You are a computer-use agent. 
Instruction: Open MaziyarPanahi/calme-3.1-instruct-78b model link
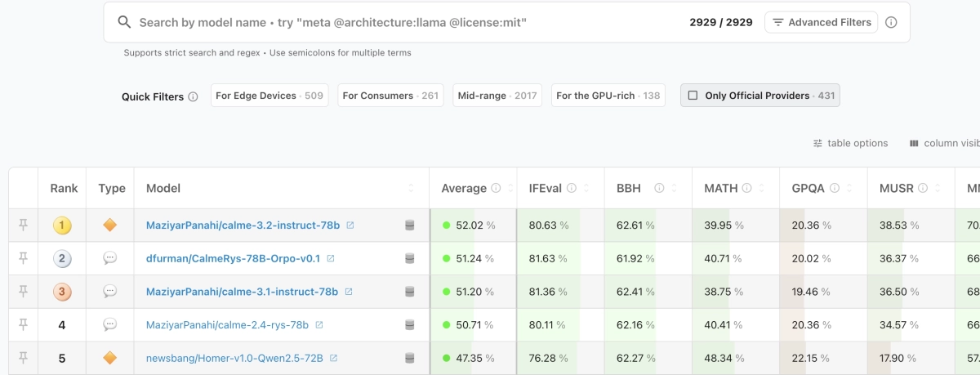coord(242,292)
